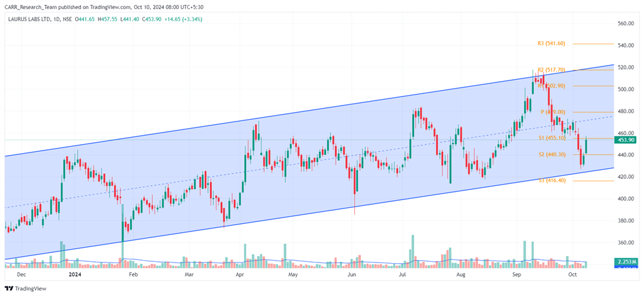Click the open value O441.65 in legend
The height and width of the screenshot is (296, 644).
point(85,19)
